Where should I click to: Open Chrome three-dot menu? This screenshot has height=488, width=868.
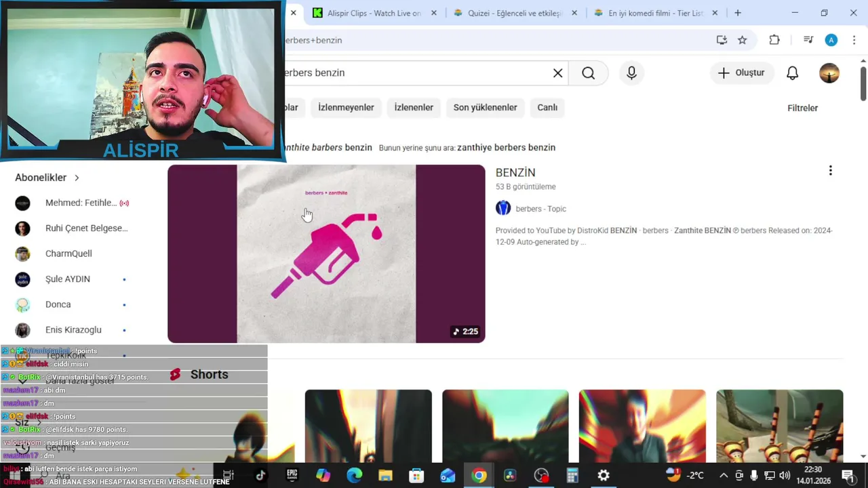click(x=854, y=40)
